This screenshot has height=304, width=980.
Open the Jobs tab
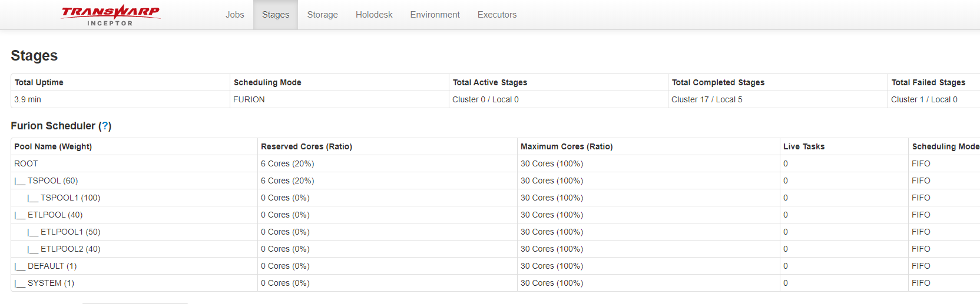coord(234,15)
